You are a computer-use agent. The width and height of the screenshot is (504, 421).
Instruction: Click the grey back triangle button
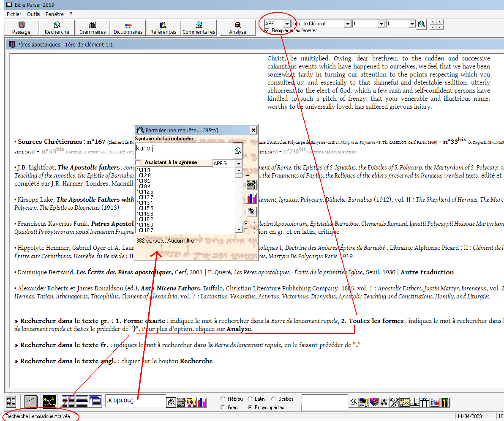31,402
